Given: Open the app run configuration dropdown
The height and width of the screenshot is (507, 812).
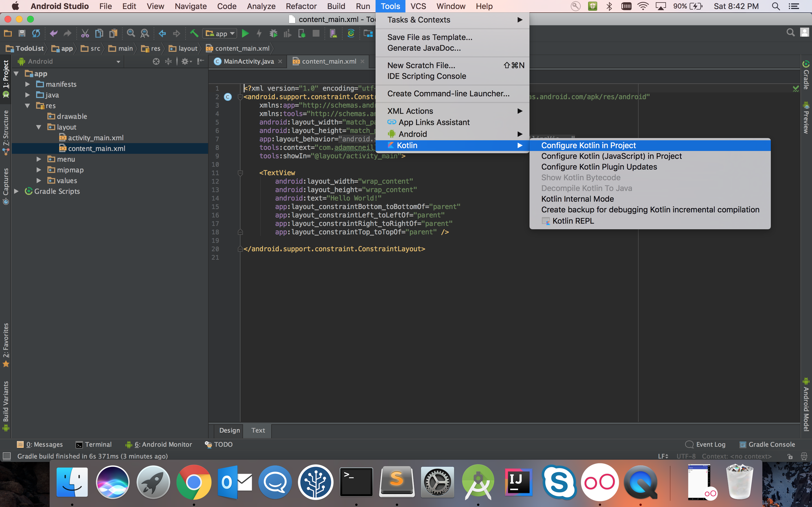Looking at the screenshot, I should pos(220,33).
